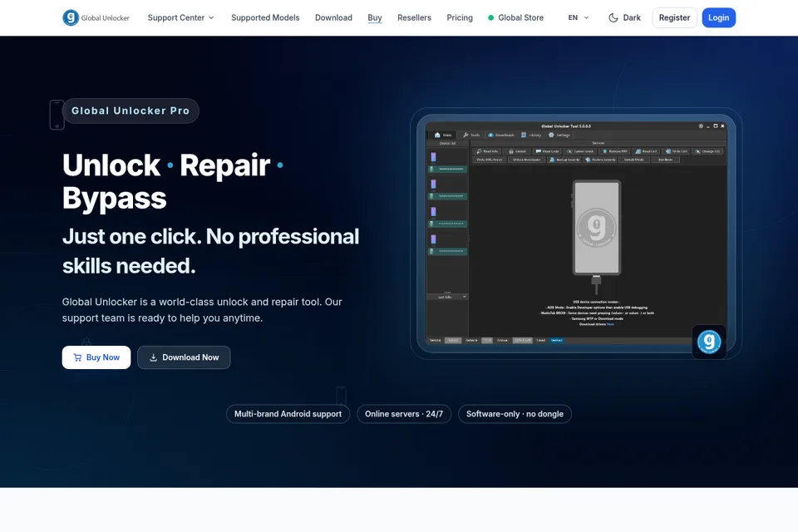Expand the Support Center menu
The height and width of the screenshot is (532, 798).
tap(180, 17)
